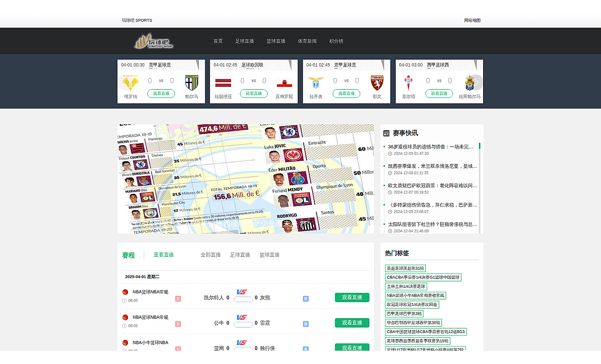The width and height of the screenshot is (601, 364).
Task: Open 体育新闻 in the navigation bar
Action: tap(307, 41)
